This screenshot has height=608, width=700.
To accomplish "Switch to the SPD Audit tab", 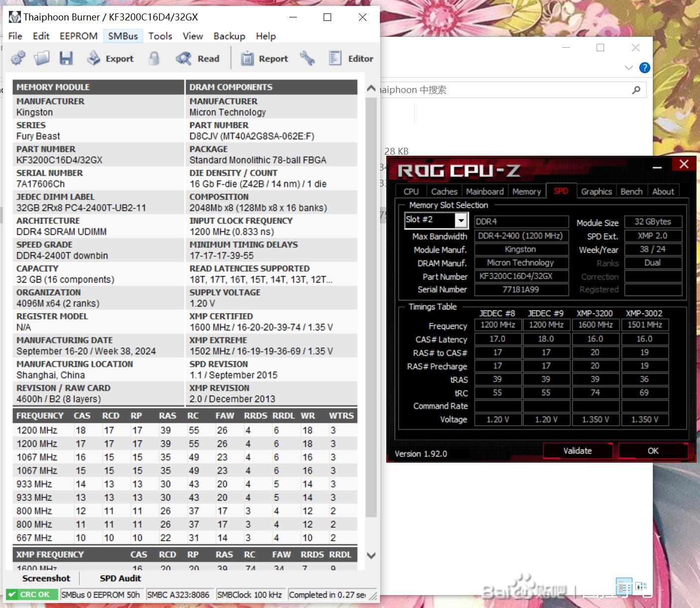I will (120, 578).
